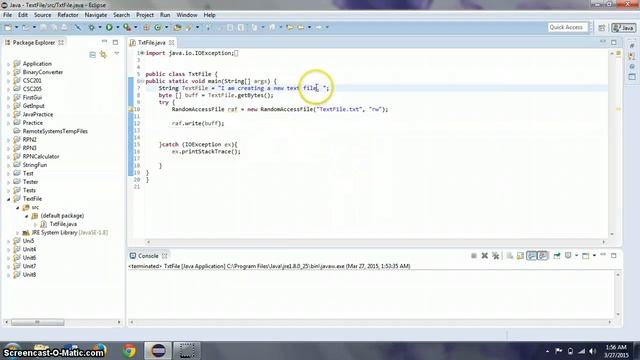This screenshot has height=360, width=640.
Task: Click the warning marker on line 10
Action: point(131,109)
